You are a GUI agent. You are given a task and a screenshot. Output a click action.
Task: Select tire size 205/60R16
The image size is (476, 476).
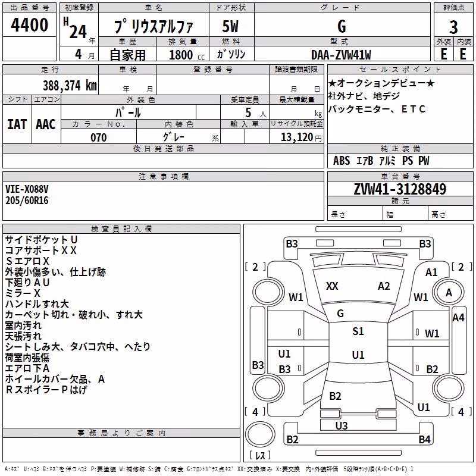[27, 201]
